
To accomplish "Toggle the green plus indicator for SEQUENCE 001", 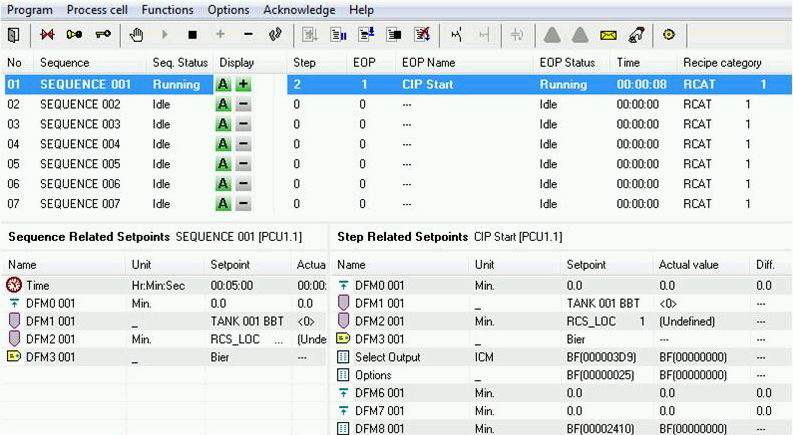I will click(x=242, y=85).
